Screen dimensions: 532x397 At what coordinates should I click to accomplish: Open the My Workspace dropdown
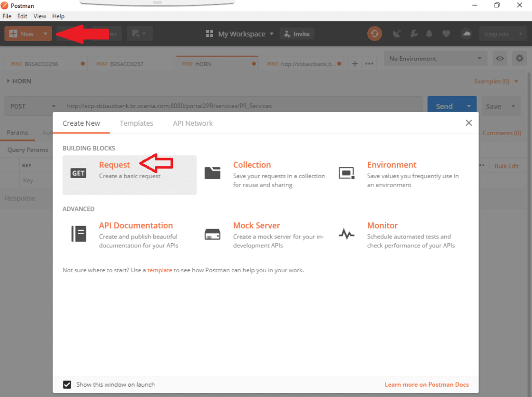pyautogui.click(x=239, y=33)
